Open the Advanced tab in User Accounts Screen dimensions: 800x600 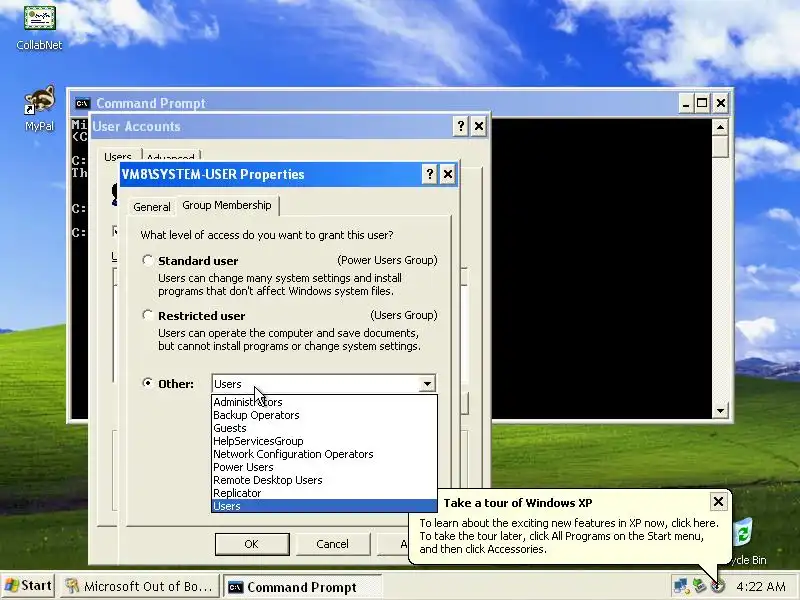point(170,156)
